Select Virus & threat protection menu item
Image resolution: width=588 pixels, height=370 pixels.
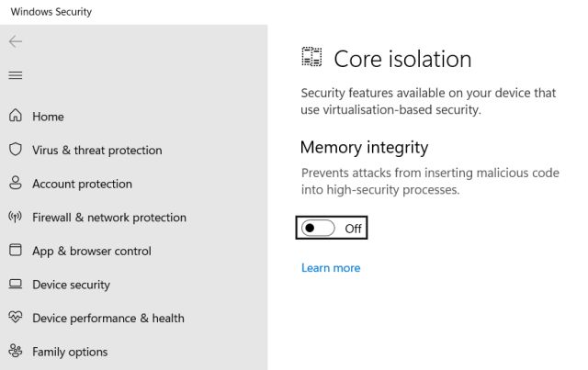97,151
